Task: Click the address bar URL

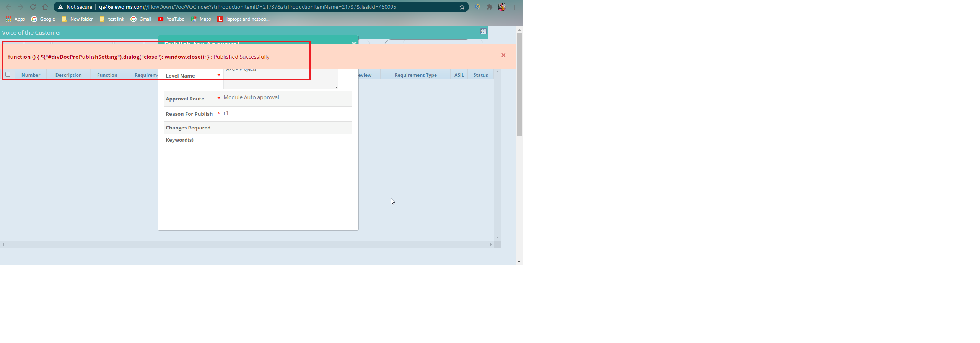Action: pos(247,7)
